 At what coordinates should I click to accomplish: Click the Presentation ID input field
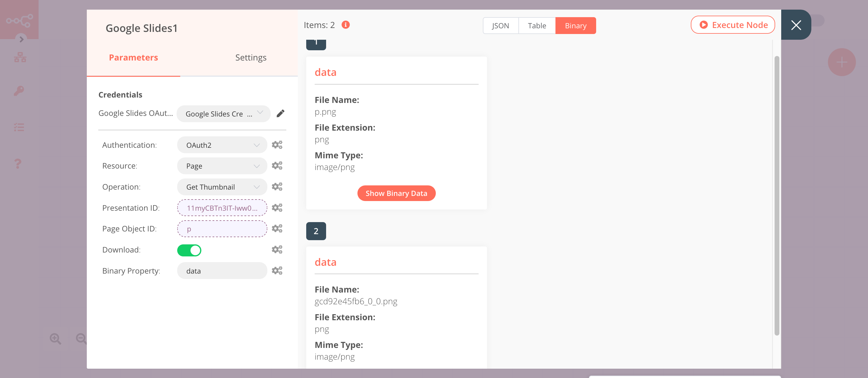(222, 207)
